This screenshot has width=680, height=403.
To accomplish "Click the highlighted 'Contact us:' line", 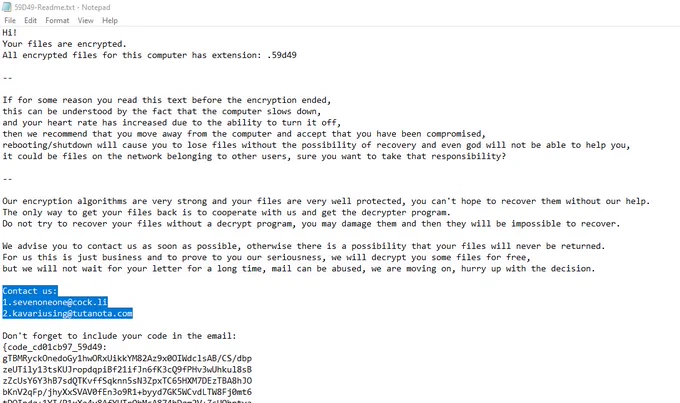I will pos(29,291).
